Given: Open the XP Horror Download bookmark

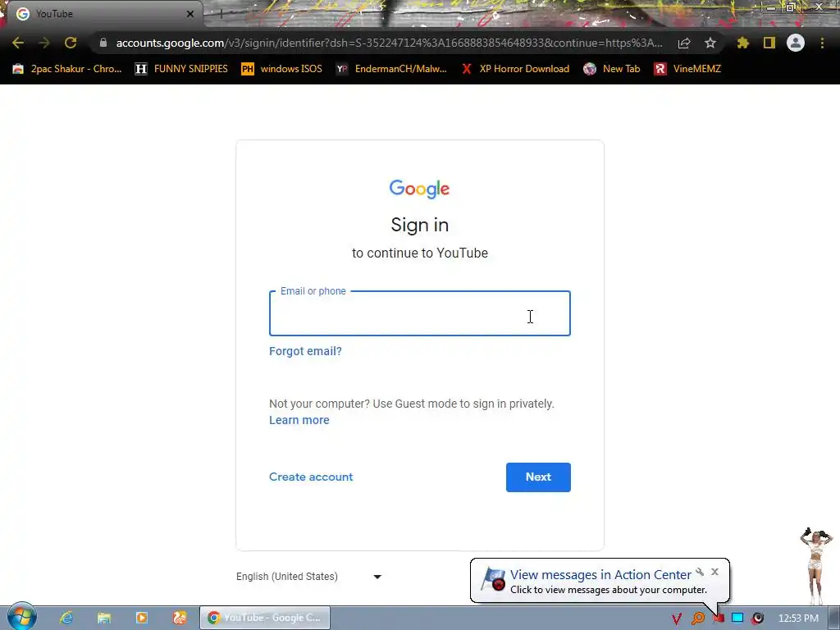Looking at the screenshot, I should pos(515,69).
